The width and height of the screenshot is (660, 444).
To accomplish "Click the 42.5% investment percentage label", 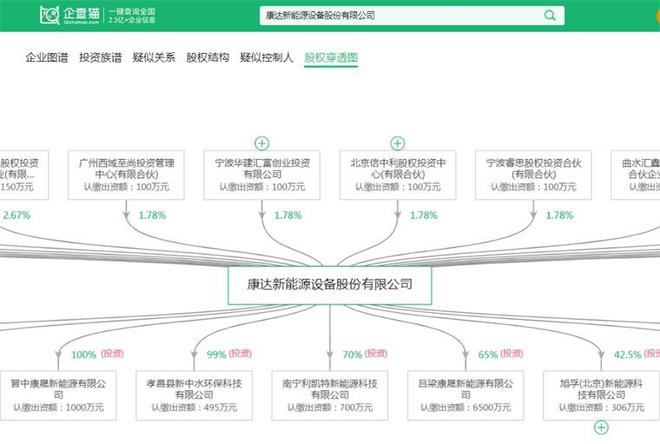I will click(x=627, y=355).
